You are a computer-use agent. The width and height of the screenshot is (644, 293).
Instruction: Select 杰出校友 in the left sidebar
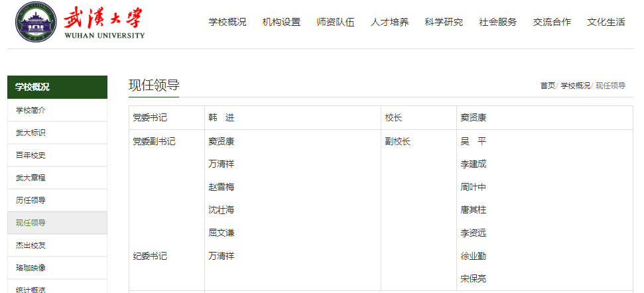pos(31,245)
